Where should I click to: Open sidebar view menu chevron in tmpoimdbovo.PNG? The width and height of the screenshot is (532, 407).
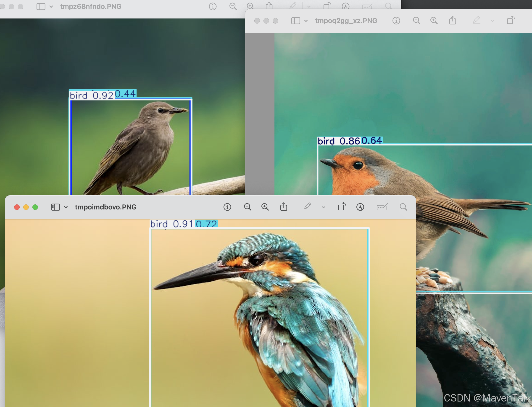tap(66, 207)
